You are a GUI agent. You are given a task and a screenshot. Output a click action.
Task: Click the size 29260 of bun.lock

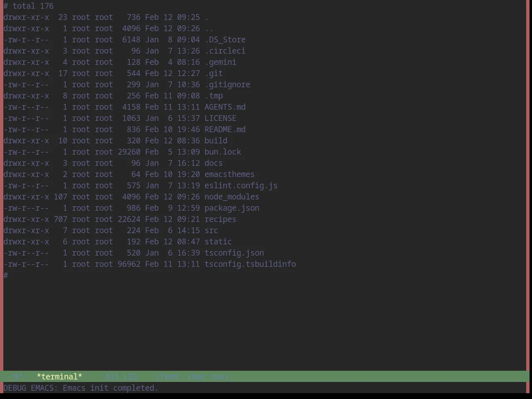coord(129,152)
